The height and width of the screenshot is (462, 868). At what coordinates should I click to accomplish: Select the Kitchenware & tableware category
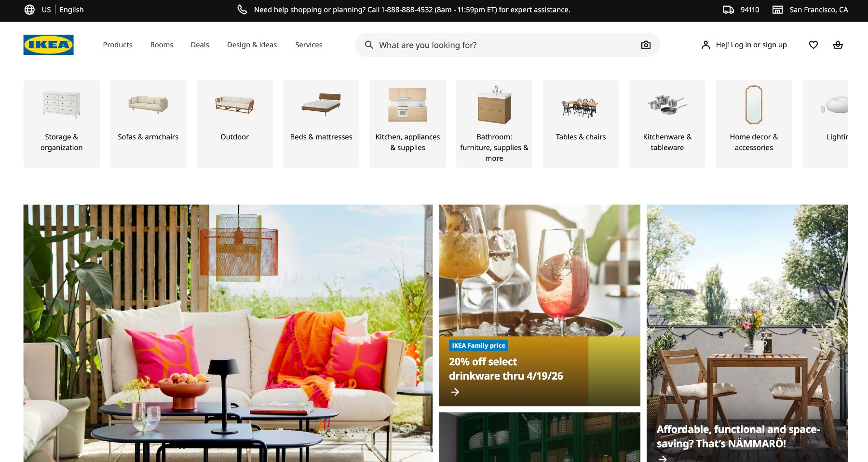pyautogui.click(x=667, y=124)
